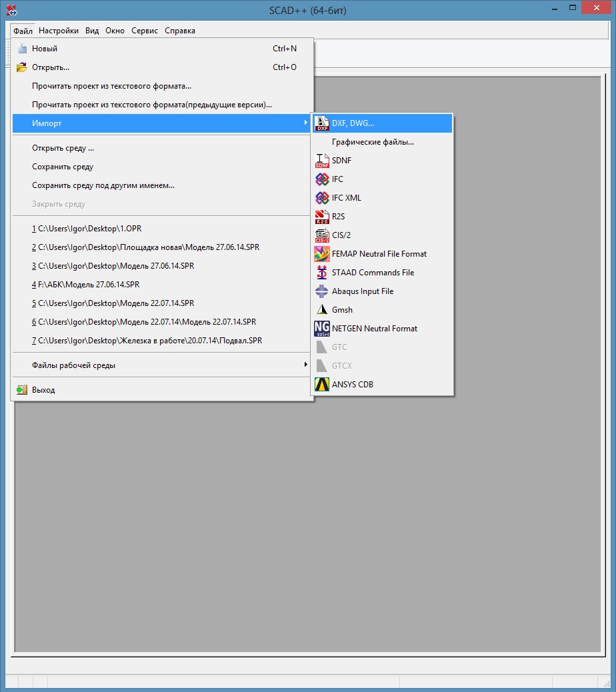Open the Сервис menu
The width and height of the screenshot is (616, 692).
coord(144,31)
